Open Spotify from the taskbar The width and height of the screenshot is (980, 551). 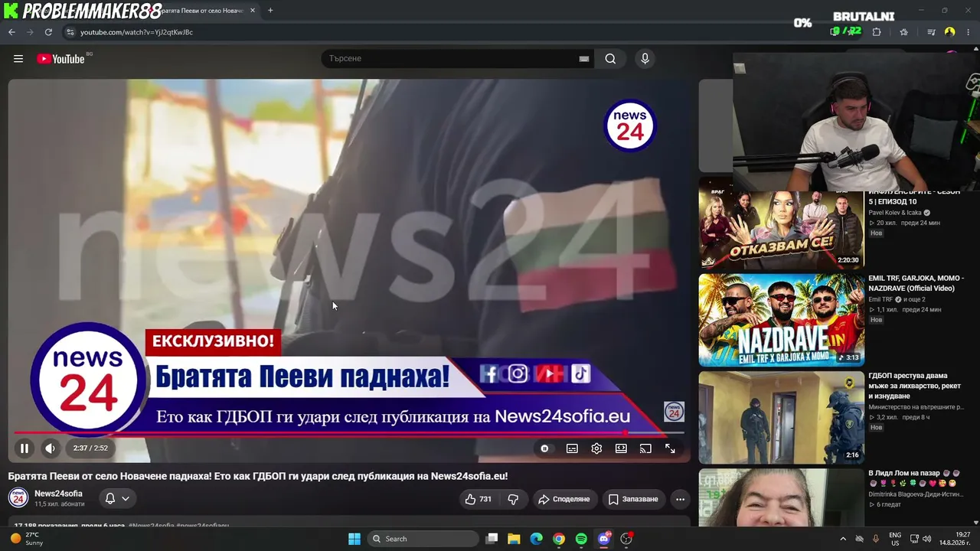[x=581, y=539]
